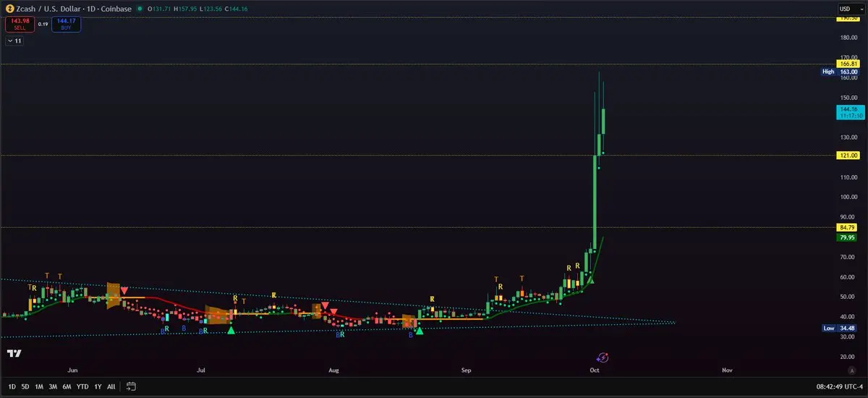Click the Nov label on time axis
This screenshot has width=868, height=398.
tap(727, 370)
